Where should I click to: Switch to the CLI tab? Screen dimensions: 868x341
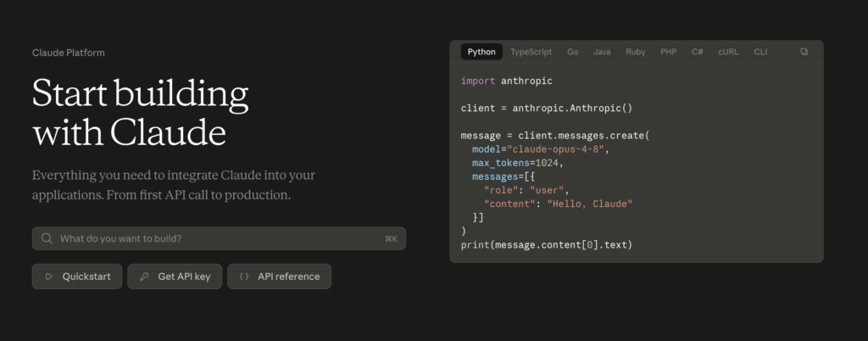760,52
